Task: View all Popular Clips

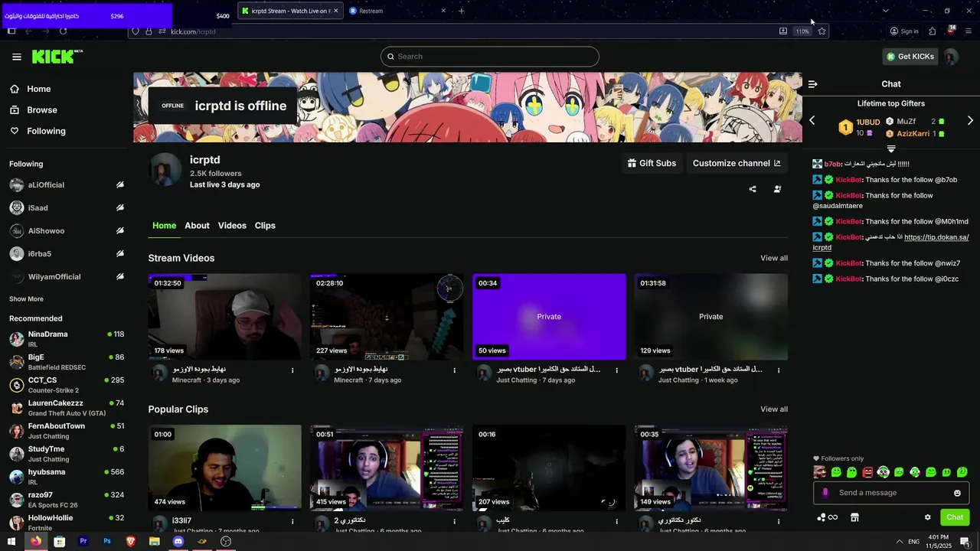Action: point(774,409)
